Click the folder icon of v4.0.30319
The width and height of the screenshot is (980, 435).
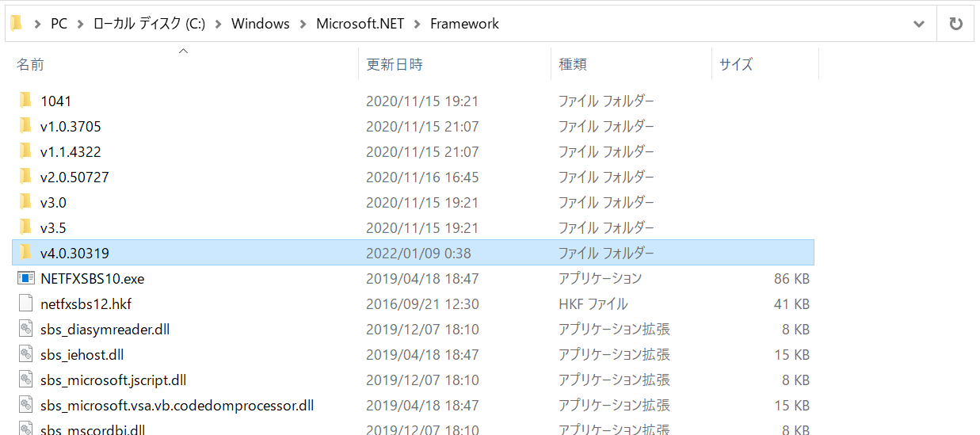click(x=26, y=254)
